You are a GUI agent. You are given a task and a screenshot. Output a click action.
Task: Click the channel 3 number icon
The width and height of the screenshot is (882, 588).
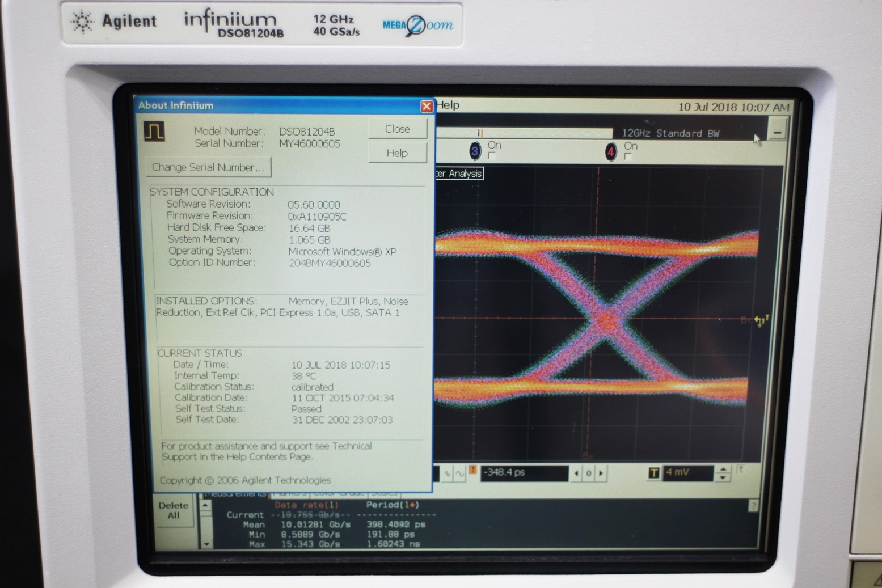coord(475,151)
